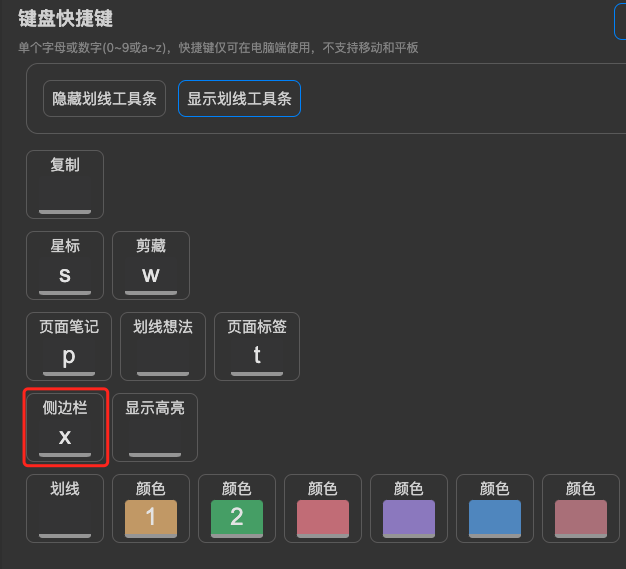Viewport: 626px width, 569px height.
Task: Click the shortcut usage description text
Action: tap(218, 48)
